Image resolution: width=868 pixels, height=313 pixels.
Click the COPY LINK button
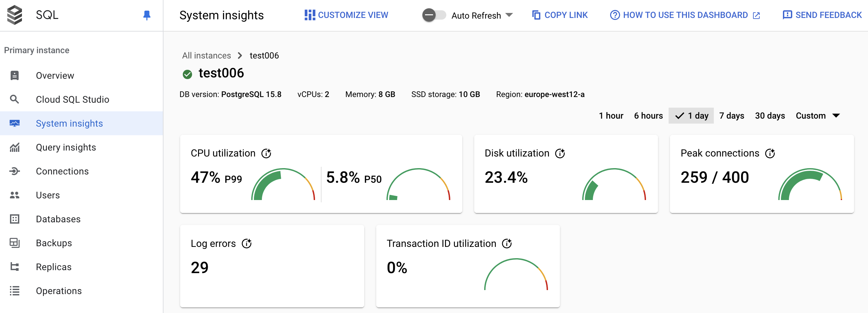tap(560, 15)
